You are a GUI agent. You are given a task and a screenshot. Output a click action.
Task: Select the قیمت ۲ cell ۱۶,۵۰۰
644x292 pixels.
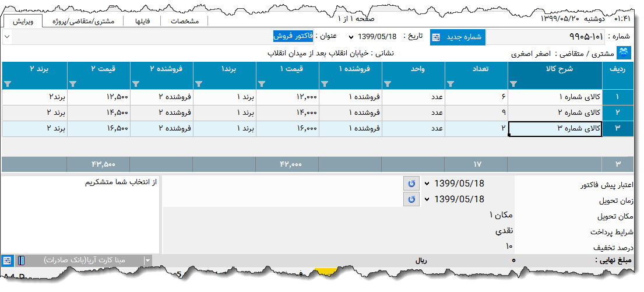98,129
